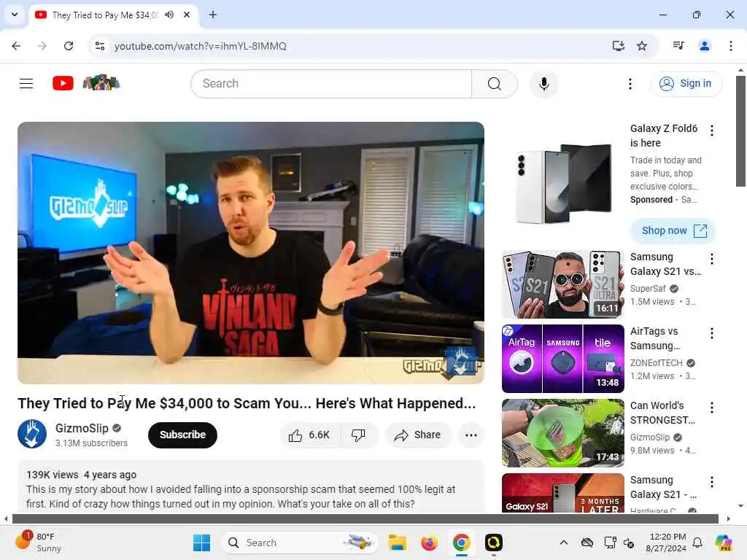Open options for Can World's STRONGEST video

pos(712,408)
